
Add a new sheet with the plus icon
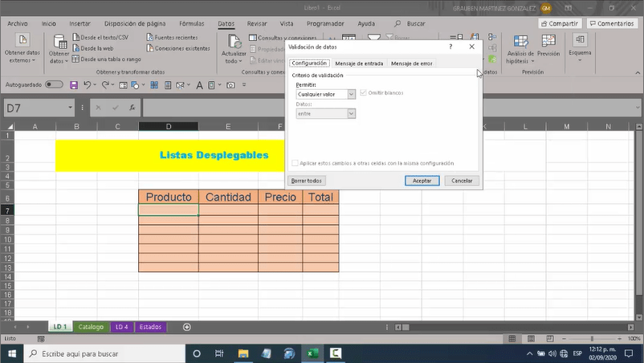[187, 327]
